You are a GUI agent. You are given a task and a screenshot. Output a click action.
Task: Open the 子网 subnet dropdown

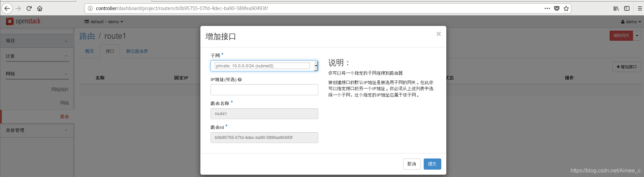point(264,66)
